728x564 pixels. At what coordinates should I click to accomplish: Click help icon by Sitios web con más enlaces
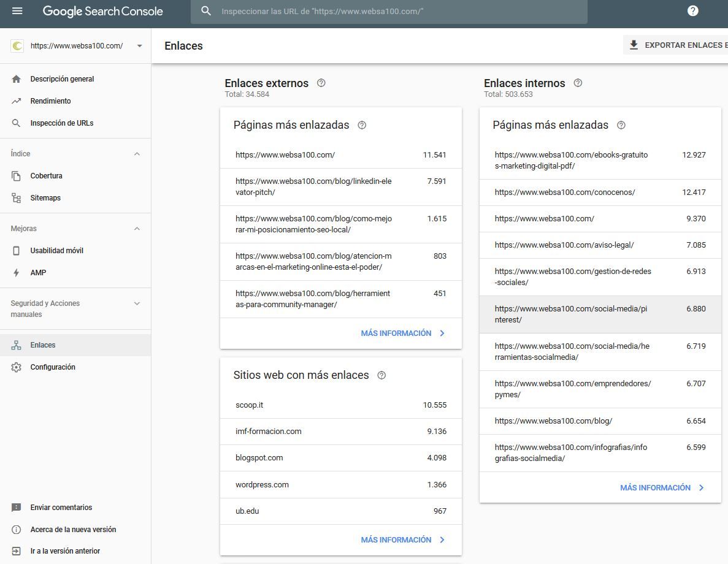point(381,375)
